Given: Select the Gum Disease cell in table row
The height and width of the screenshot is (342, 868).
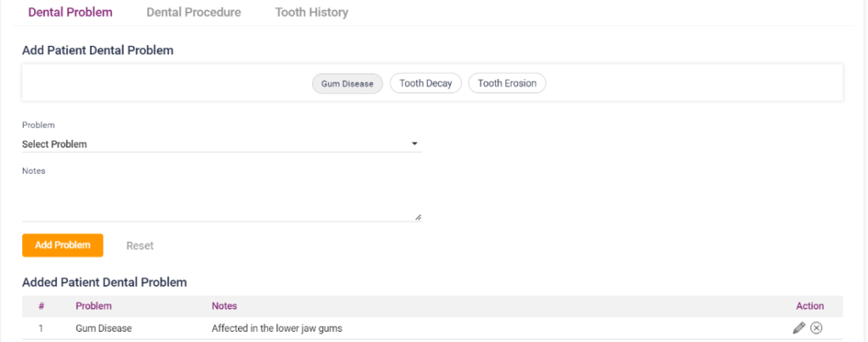Looking at the screenshot, I should [x=103, y=328].
